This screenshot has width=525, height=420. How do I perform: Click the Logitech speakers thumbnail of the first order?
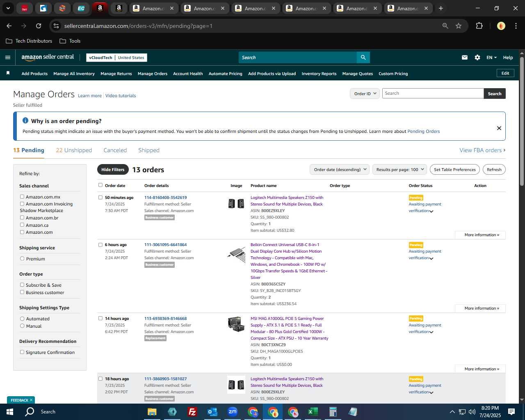pyautogui.click(x=236, y=203)
